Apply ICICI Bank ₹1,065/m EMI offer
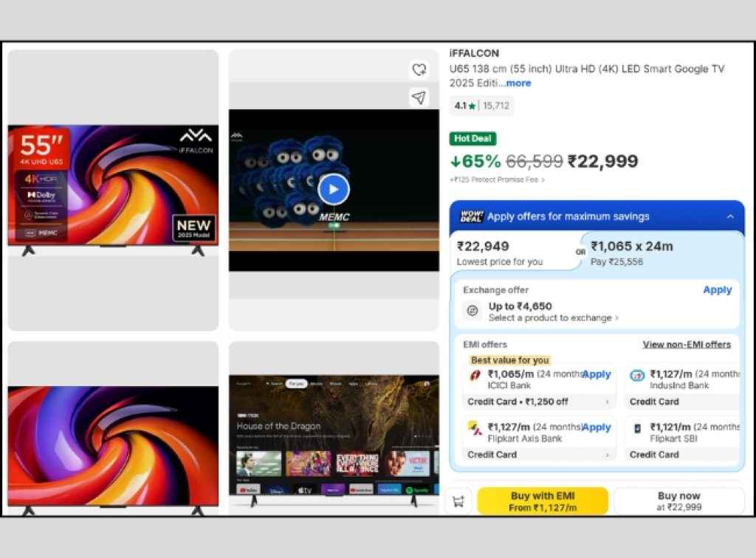Screen dimensions: 756x558 click(597, 374)
